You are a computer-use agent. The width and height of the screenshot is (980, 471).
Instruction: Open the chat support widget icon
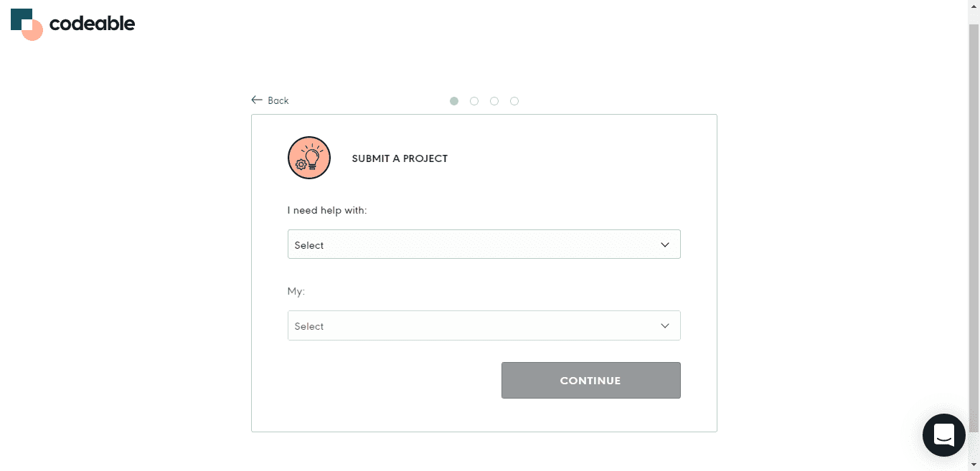point(943,435)
